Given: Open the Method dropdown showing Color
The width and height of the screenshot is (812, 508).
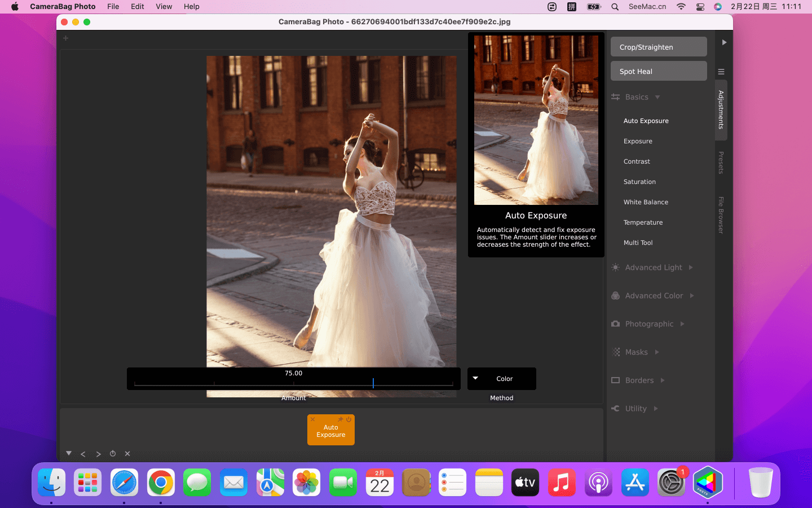Looking at the screenshot, I should (x=502, y=379).
